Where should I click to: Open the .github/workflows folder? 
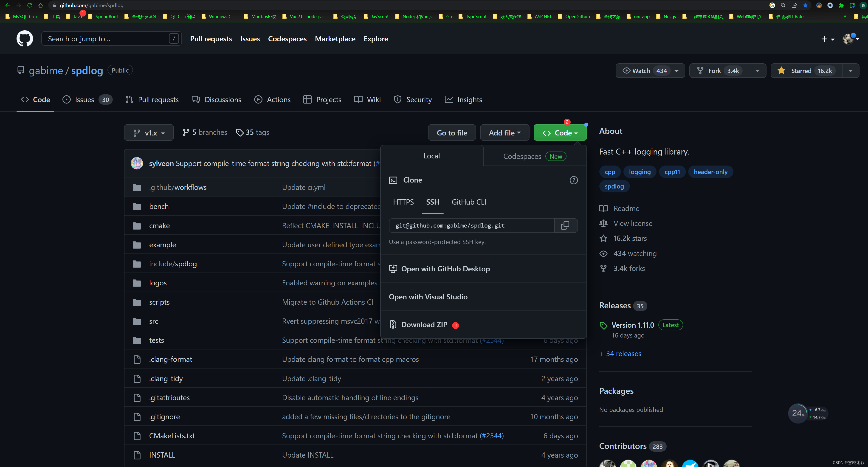coord(178,187)
